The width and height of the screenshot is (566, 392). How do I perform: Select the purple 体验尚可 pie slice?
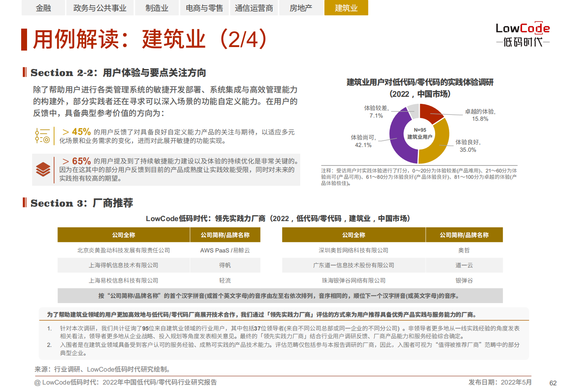(x=398, y=137)
